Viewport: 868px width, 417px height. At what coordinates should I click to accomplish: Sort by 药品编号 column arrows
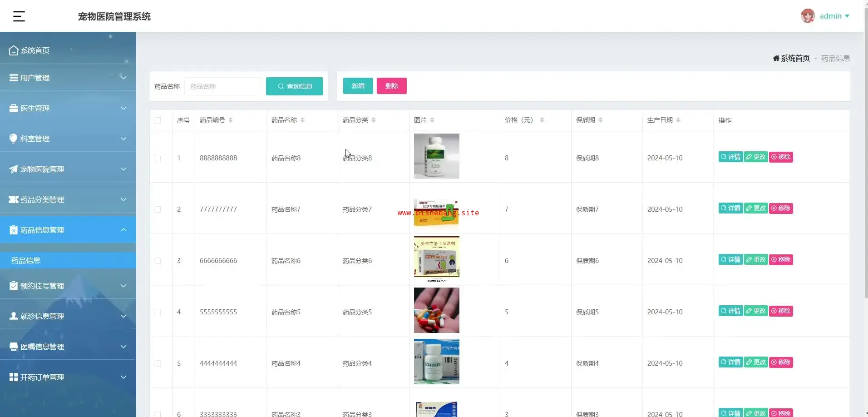click(x=231, y=120)
